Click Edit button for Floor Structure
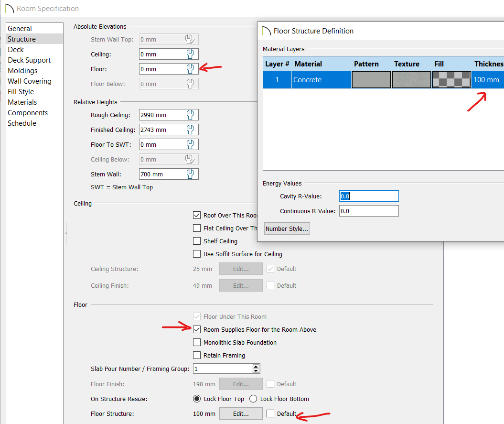This screenshot has width=504, height=424. pyautogui.click(x=241, y=413)
